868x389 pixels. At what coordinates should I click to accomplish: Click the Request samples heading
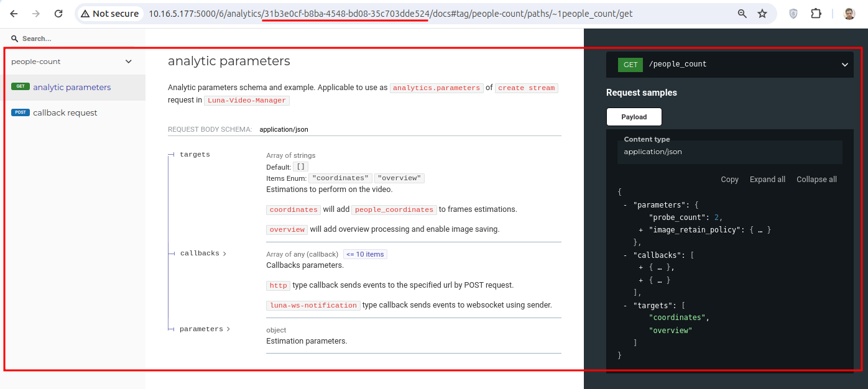pos(642,93)
